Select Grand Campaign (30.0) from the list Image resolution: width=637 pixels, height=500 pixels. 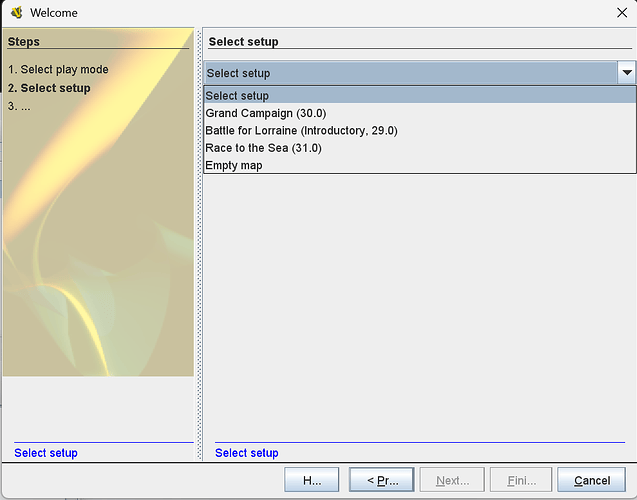pos(420,113)
